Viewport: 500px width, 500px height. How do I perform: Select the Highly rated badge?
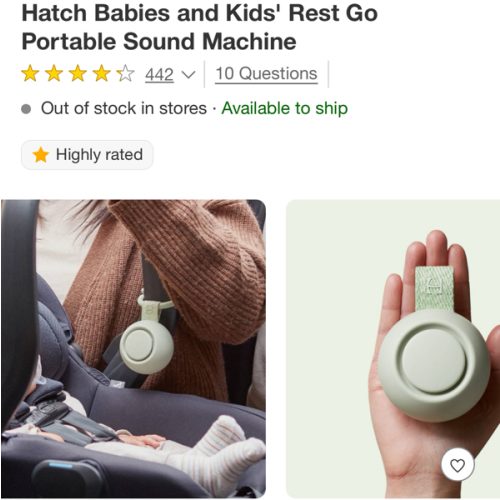[87, 155]
